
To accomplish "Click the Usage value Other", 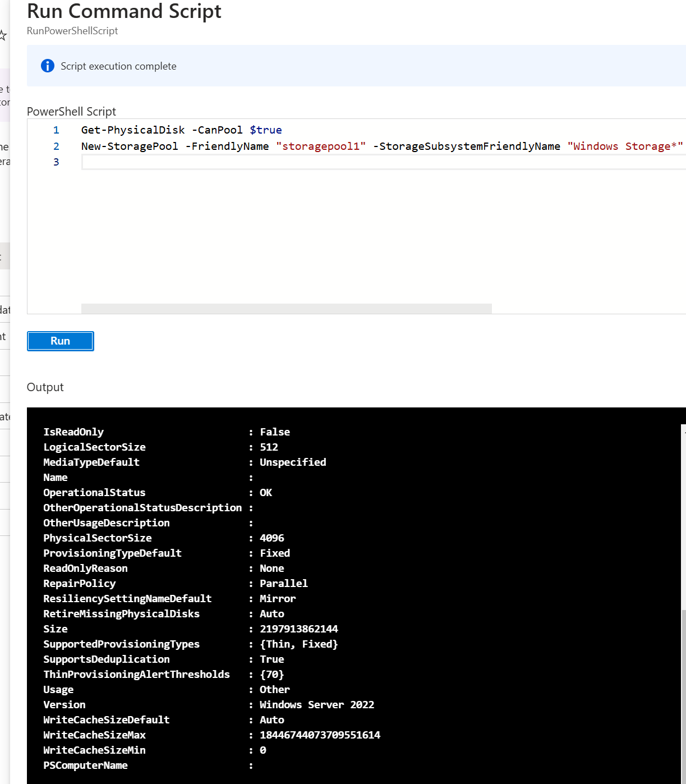I will (275, 690).
